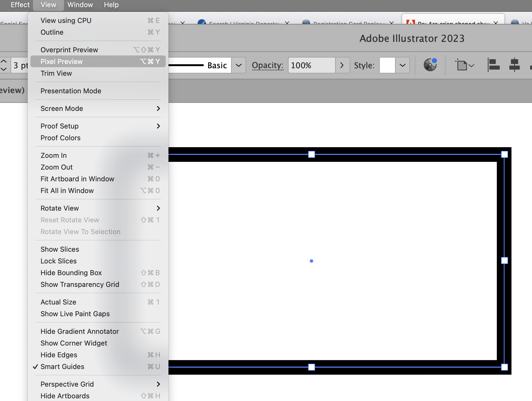Open the Window menu

80,5
